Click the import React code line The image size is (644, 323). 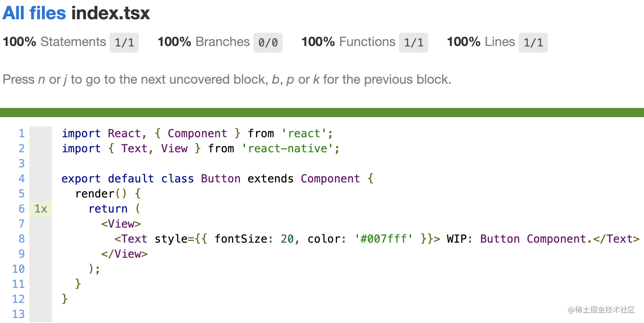pos(197,133)
